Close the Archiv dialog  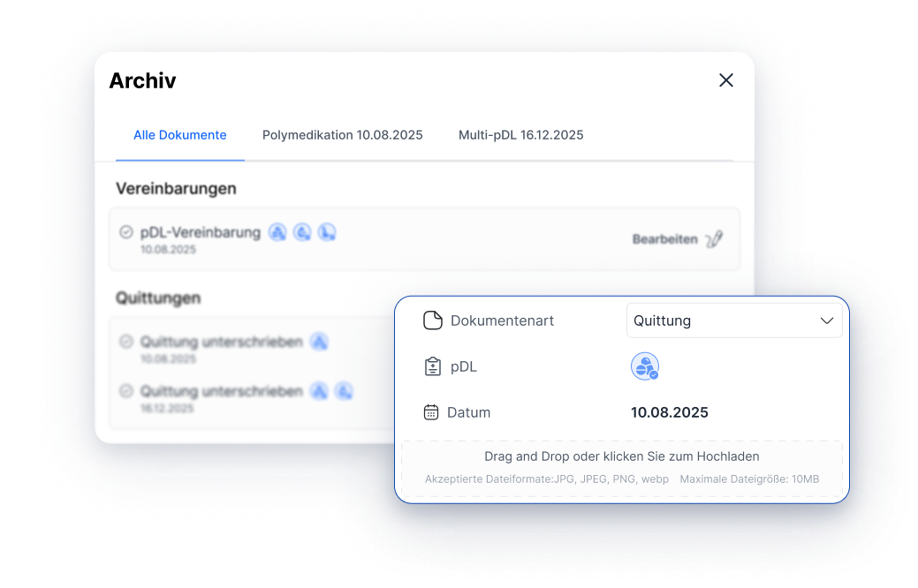(x=726, y=80)
